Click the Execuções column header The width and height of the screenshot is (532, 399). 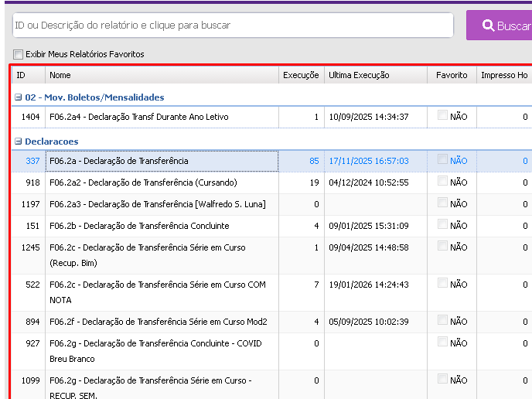301,75
